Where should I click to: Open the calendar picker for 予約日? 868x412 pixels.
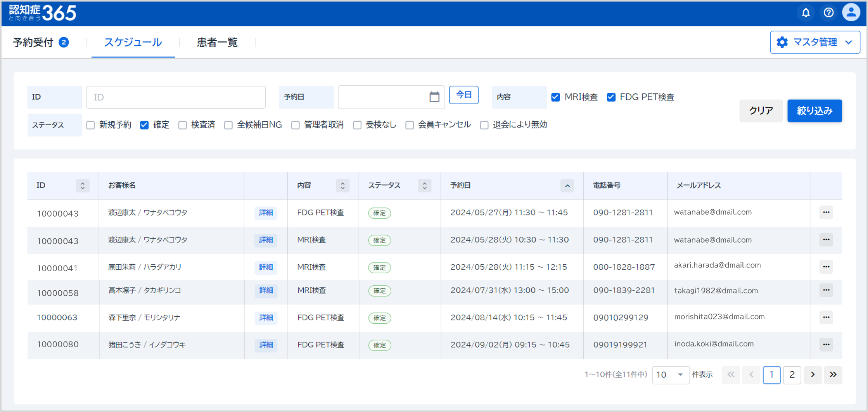pyautogui.click(x=434, y=97)
